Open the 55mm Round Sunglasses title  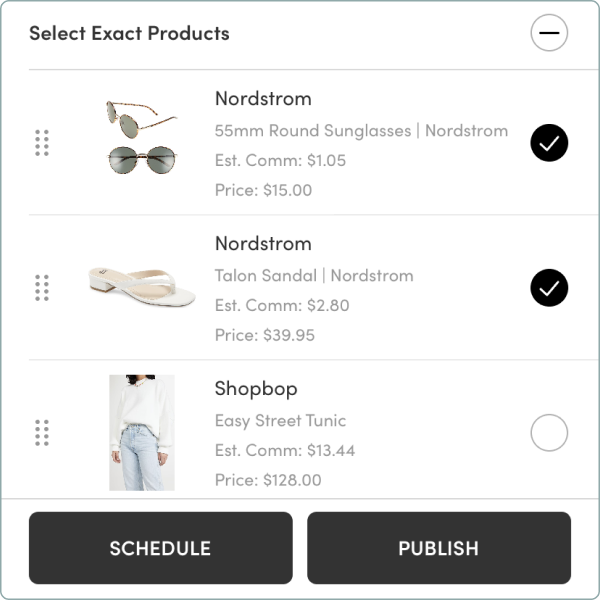coord(361,131)
